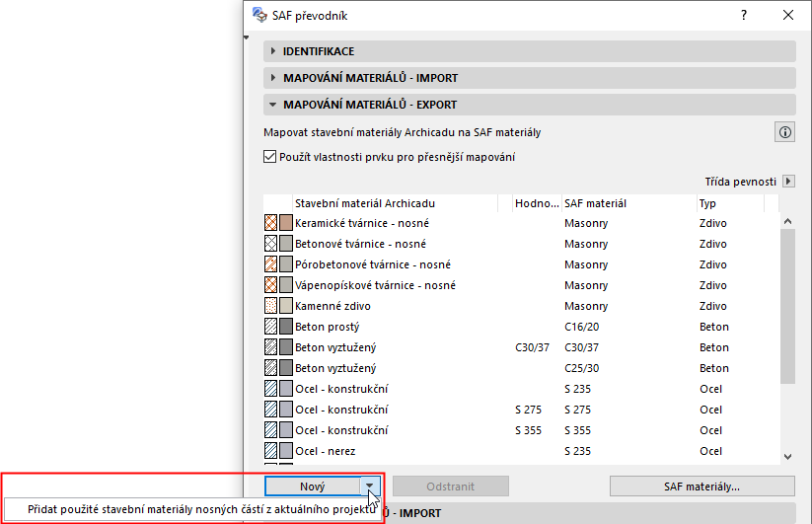Click the Nový button
Screen dimensions: 812x524
[312, 487]
